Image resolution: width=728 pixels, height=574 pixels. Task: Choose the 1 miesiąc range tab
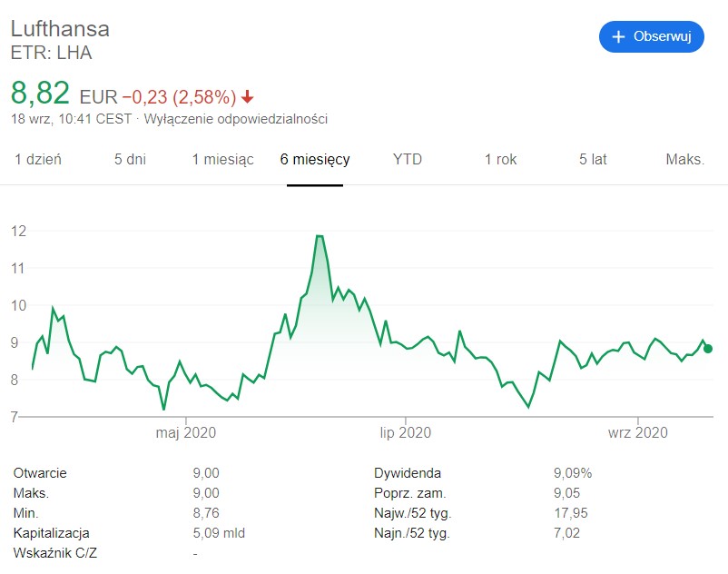223,159
